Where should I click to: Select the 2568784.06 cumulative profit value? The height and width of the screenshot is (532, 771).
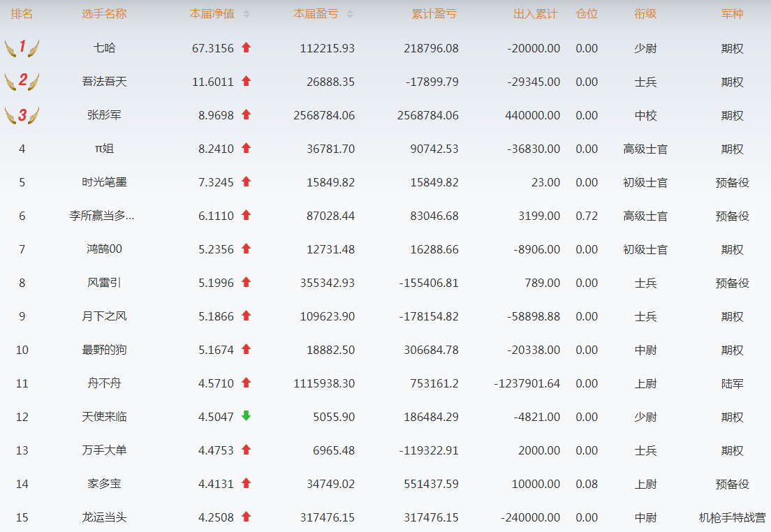click(x=428, y=115)
